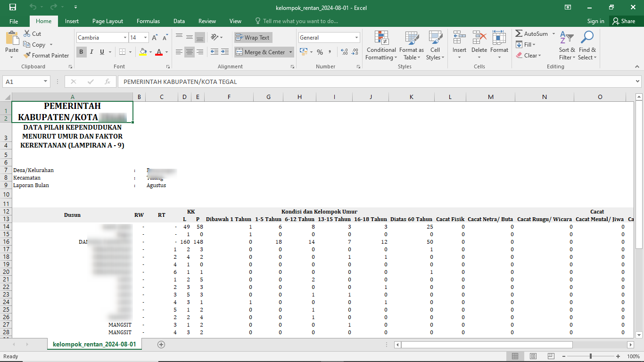Toggle Wrap Text on

[x=253, y=38]
